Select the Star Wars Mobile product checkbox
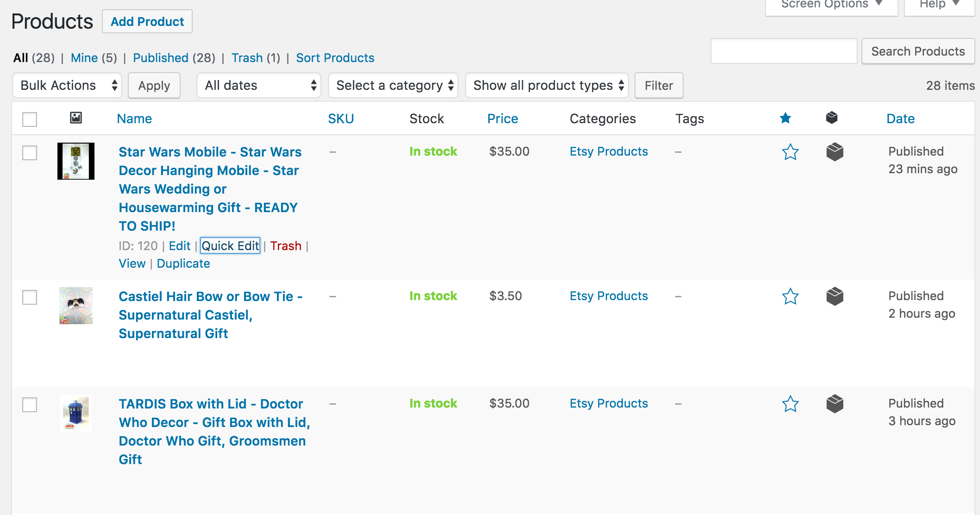Image resolution: width=980 pixels, height=515 pixels. (x=30, y=153)
